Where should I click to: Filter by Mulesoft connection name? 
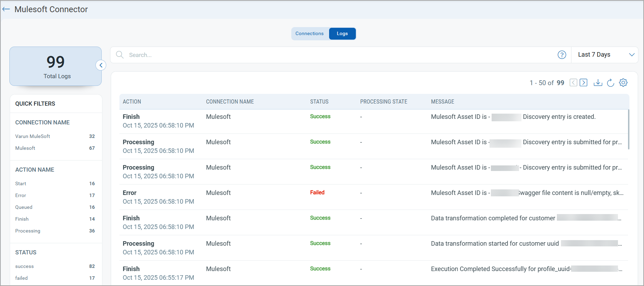pyautogui.click(x=55, y=148)
